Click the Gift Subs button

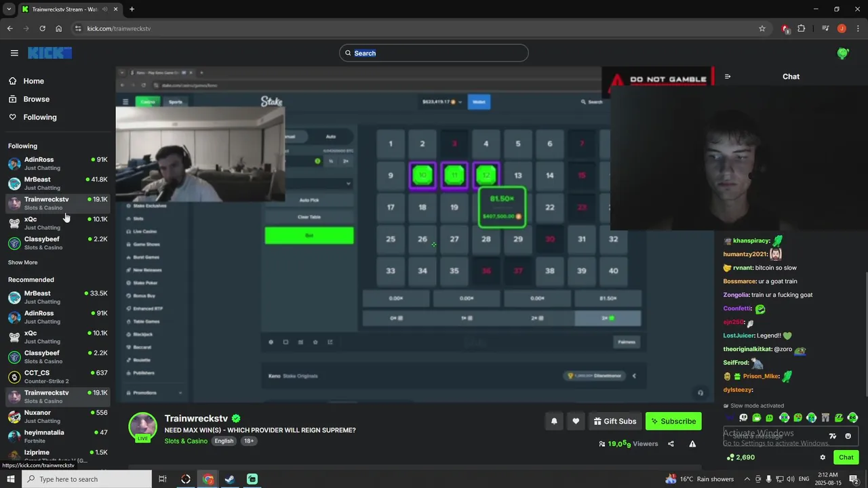pyautogui.click(x=615, y=421)
